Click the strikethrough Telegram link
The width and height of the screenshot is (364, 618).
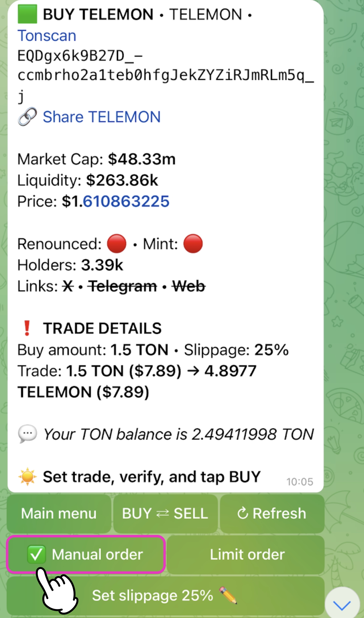pos(122,286)
